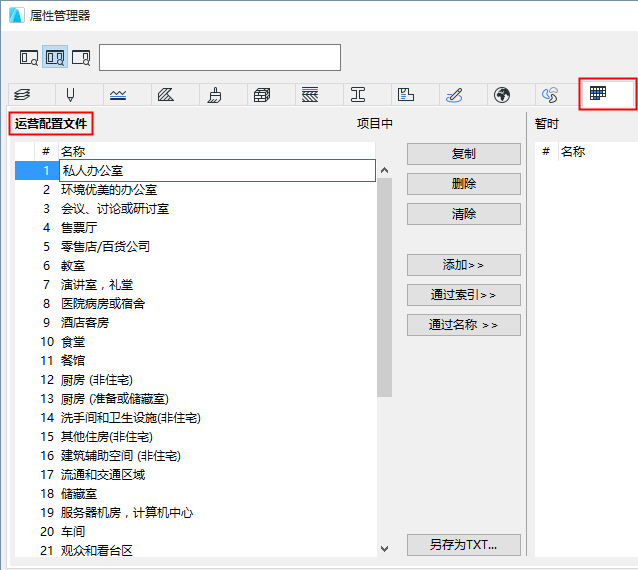Select row 环境优美的办公室

(x=195, y=189)
